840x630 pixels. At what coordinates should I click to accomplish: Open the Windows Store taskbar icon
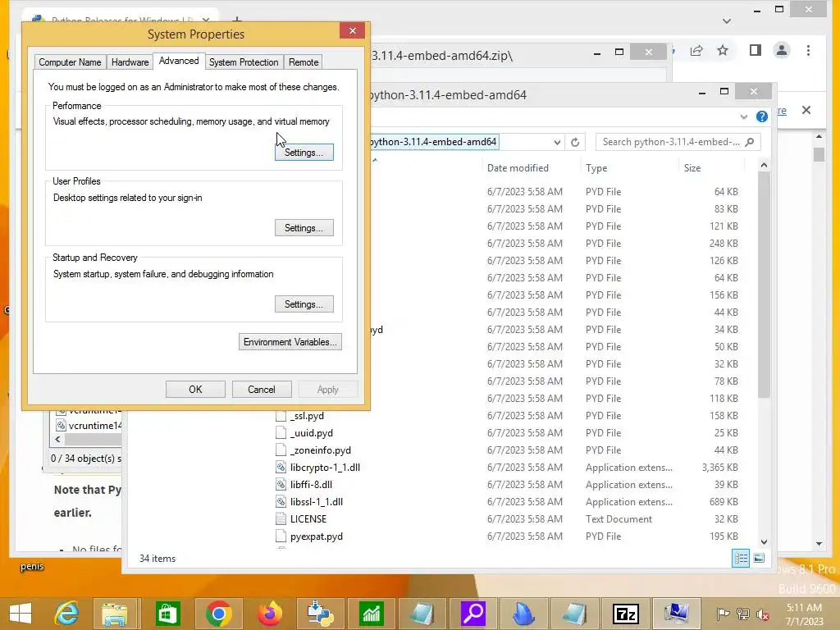tap(167, 613)
